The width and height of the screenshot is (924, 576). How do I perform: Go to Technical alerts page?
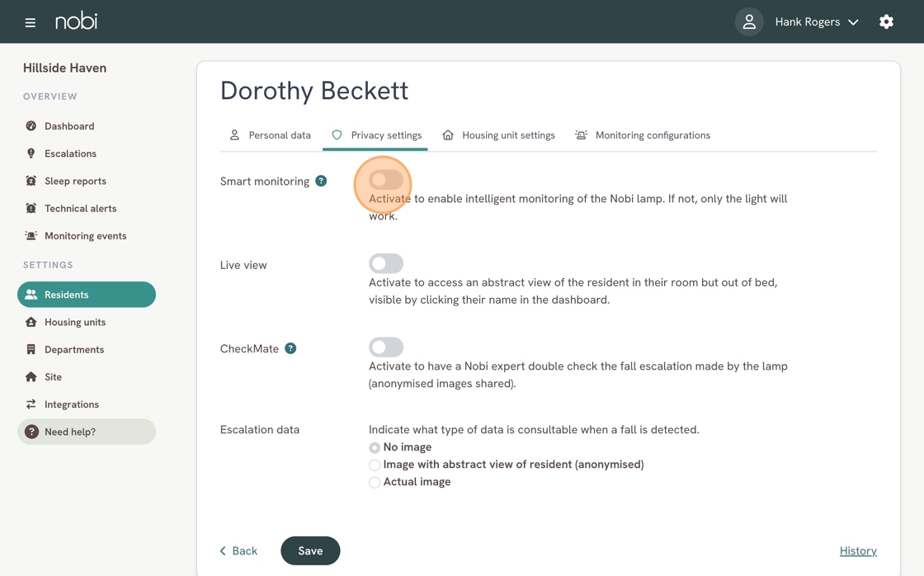point(80,208)
